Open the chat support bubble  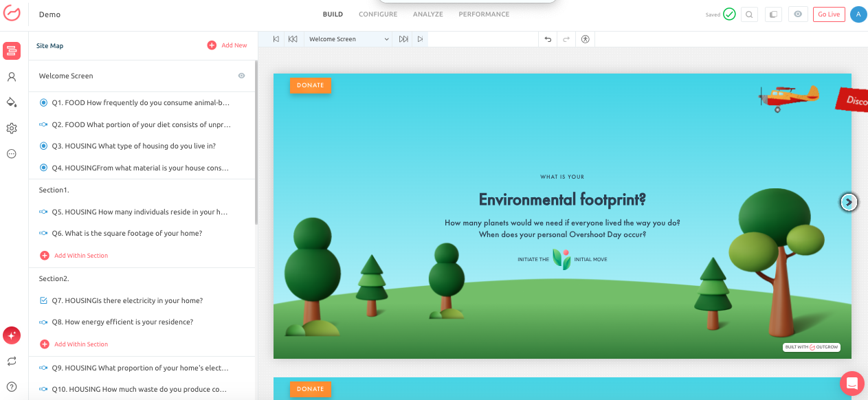tap(852, 383)
